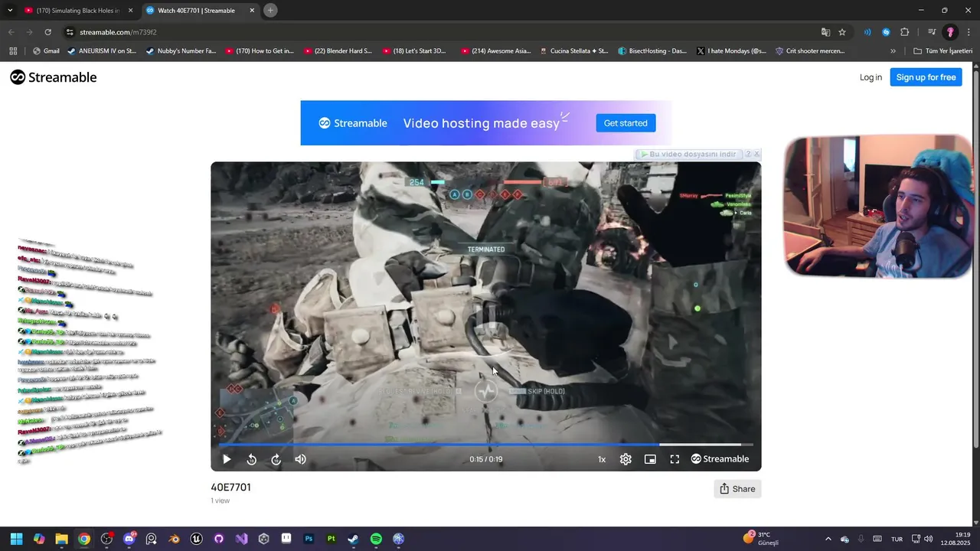Image resolution: width=980 pixels, height=551 pixels.
Task: Bookmark this page with star
Action: coord(842,32)
